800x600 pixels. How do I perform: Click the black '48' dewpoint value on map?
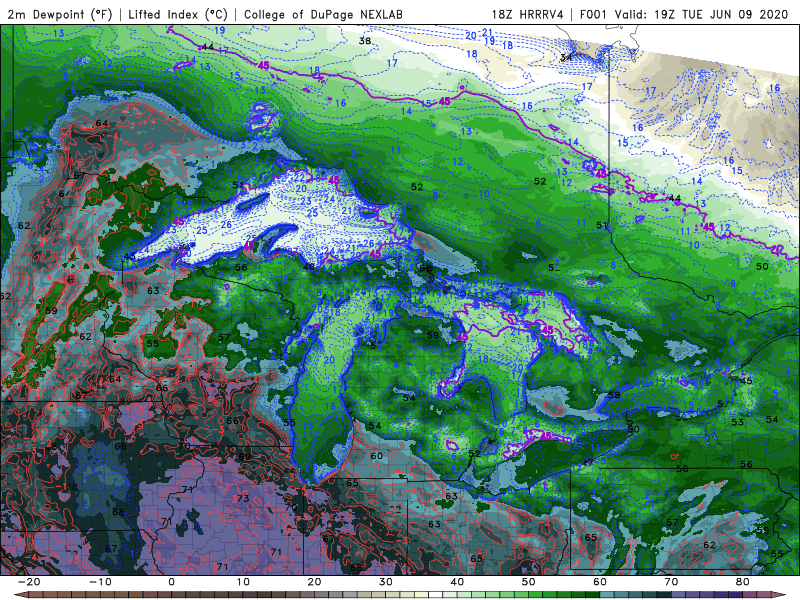point(309,267)
